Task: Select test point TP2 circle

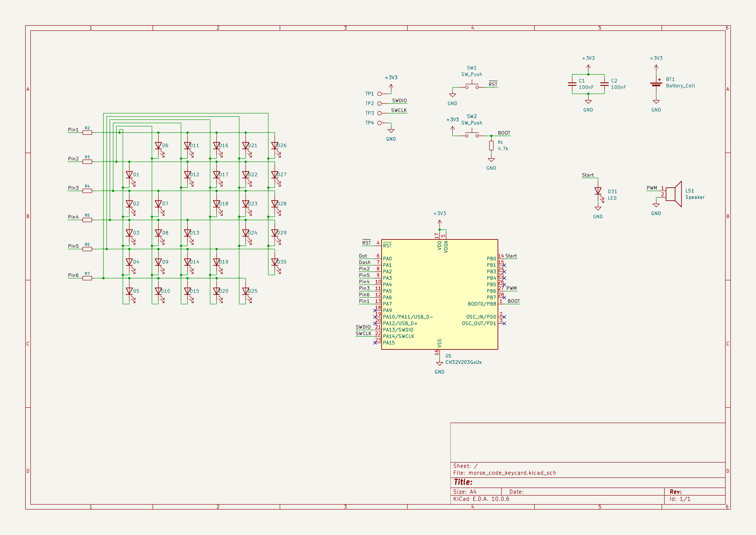Action: pos(379,104)
